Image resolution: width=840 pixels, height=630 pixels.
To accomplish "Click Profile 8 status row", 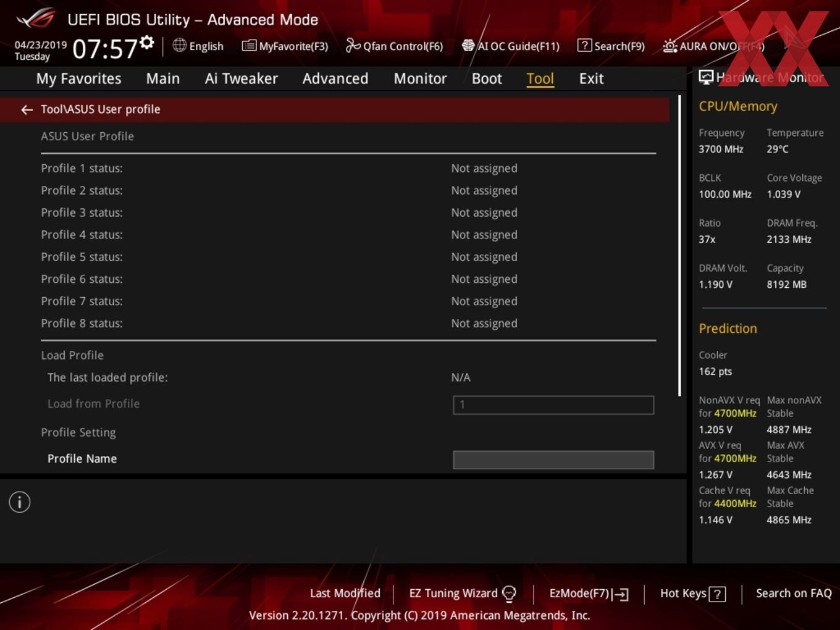I will click(348, 324).
